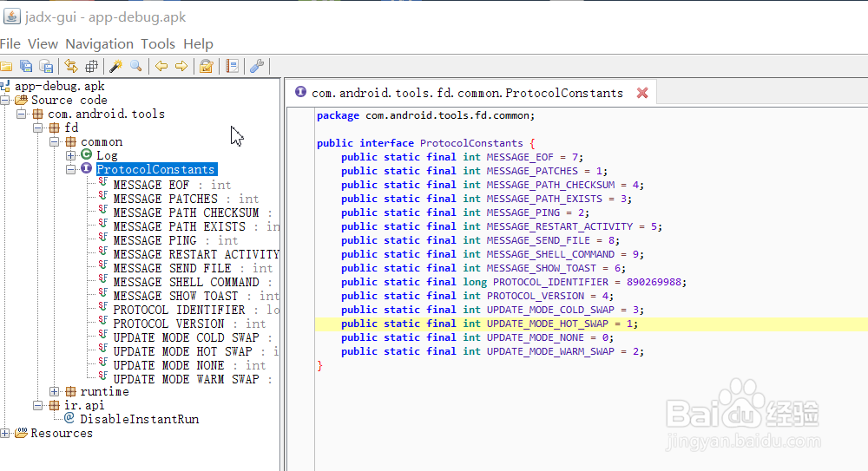Open the log viewer notebook icon
868x471 pixels.
[x=233, y=67]
